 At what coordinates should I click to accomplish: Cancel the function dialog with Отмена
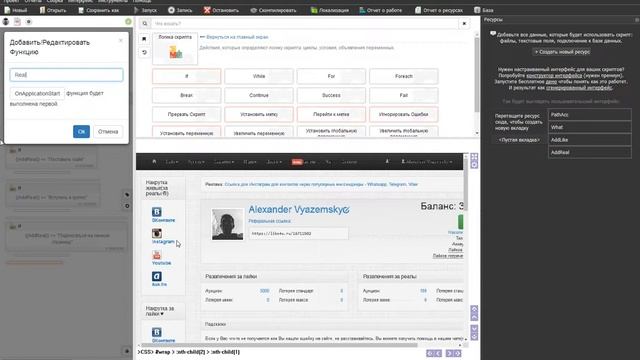(108, 131)
